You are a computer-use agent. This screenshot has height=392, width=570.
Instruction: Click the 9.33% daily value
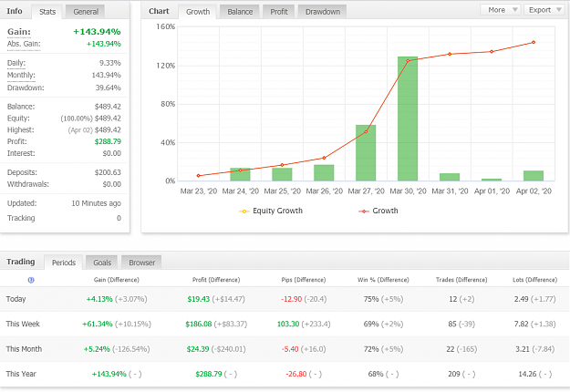point(110,63)
